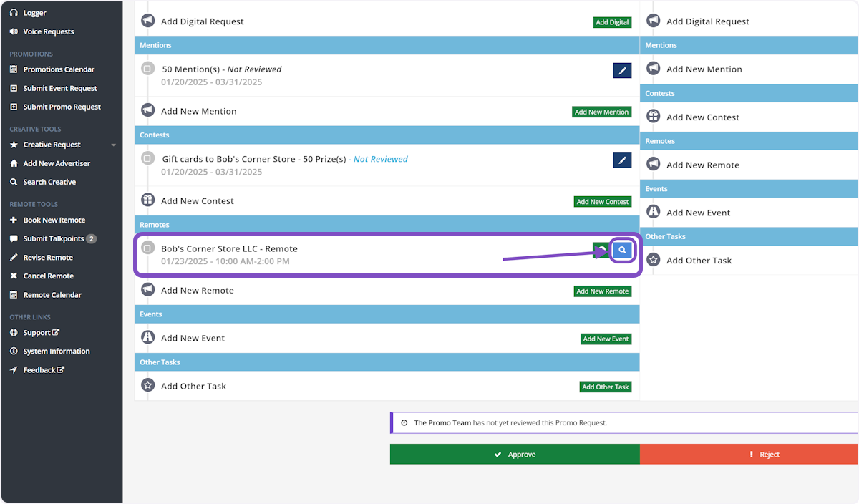The width and height of the screenshot is (859, 504).
Task: Expand the Creative Request dropdown arrow
Action: 113,145
